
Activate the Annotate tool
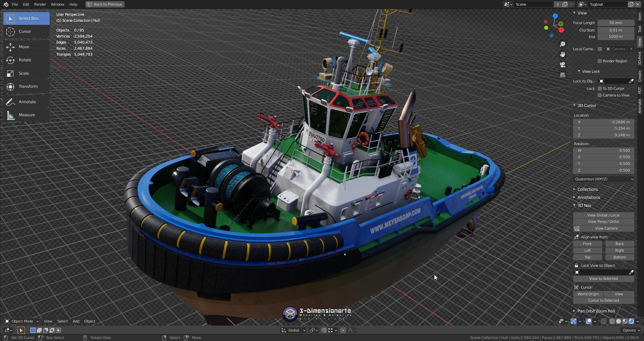pyautogui.click(x=27, y=102)
